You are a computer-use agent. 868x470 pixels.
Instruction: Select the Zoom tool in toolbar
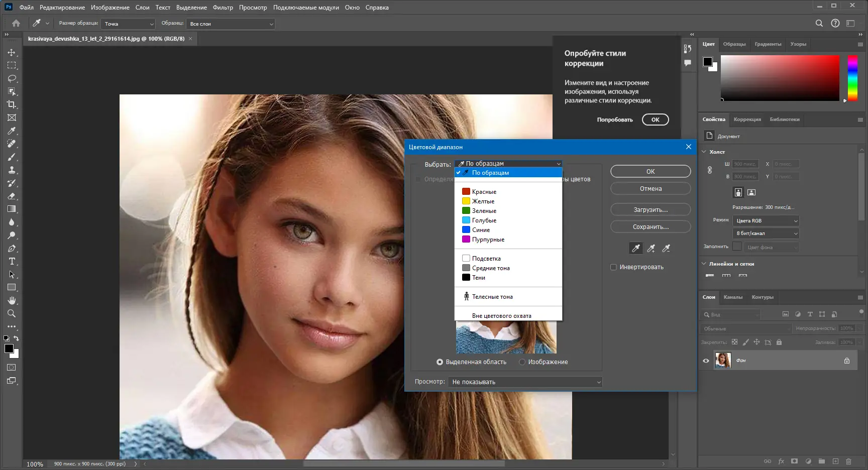(12, 313)
